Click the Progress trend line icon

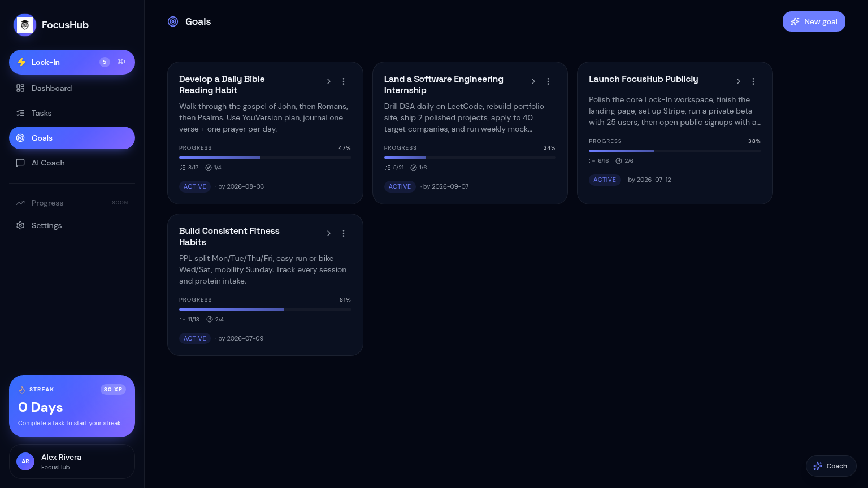[20, 203]
